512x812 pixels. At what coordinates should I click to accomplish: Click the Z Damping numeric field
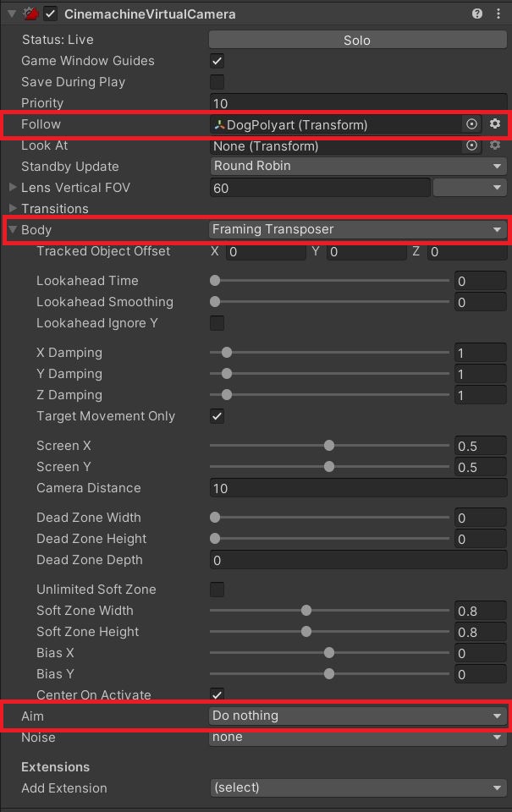[x=481, y=395]
